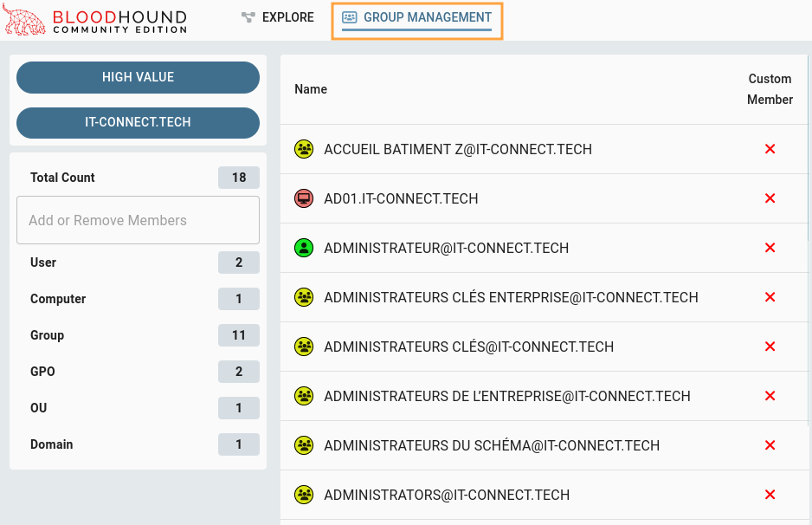Image resolution: width=812 pixels, height=525 pixels.
Task: Open the Explore tab
Action: point(278,17)
